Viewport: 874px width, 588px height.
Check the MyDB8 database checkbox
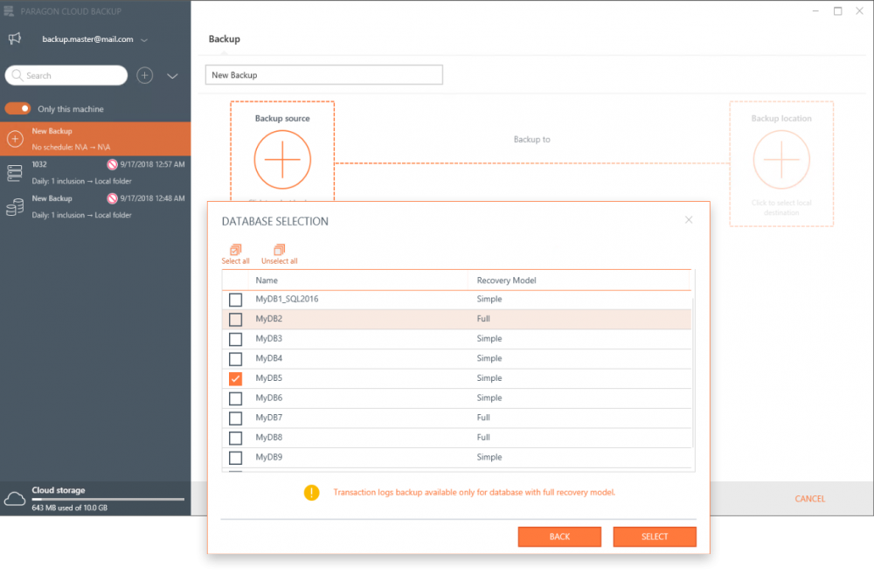click(234, 438)
